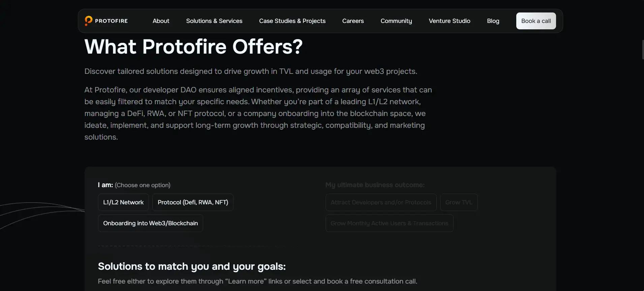Click the PROTOFIRE wordmark text
Viewport: 644px width, 291px height.
(111, 21)
